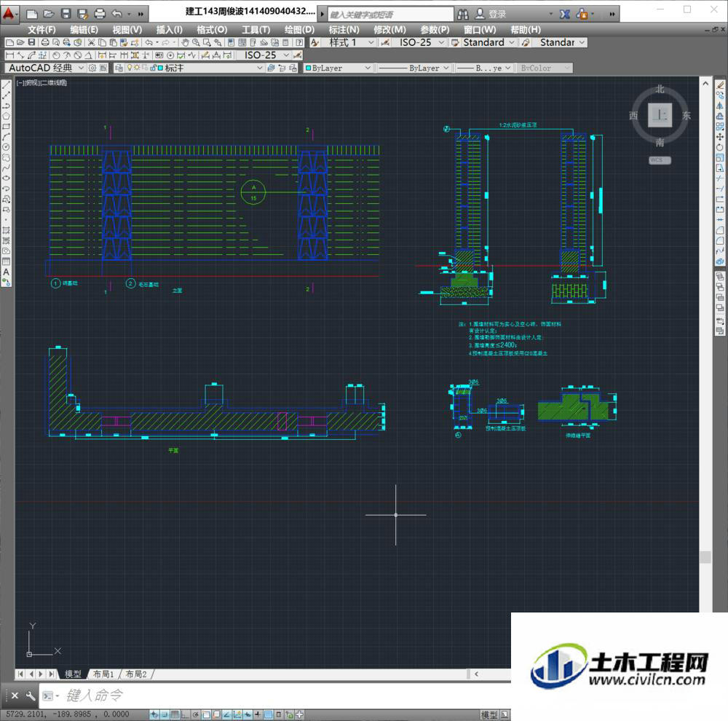Click the 模型 model space button in status bar
The image size is (728, 721).
click(489, 715)
